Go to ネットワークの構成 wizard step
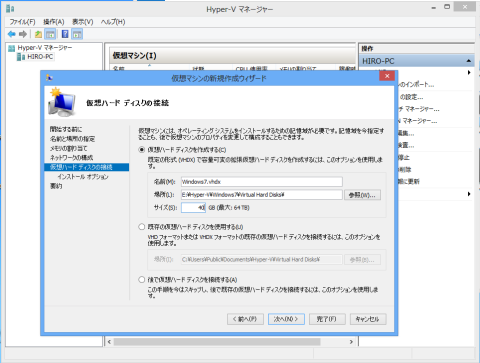Screen dimensions: 480x363 71,157
